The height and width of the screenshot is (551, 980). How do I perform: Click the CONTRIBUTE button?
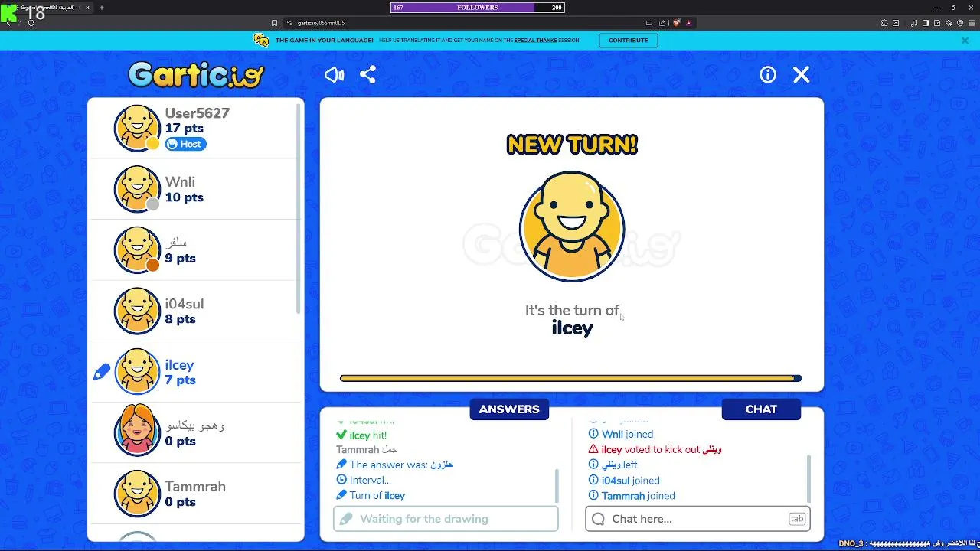[x=628, y=41]
